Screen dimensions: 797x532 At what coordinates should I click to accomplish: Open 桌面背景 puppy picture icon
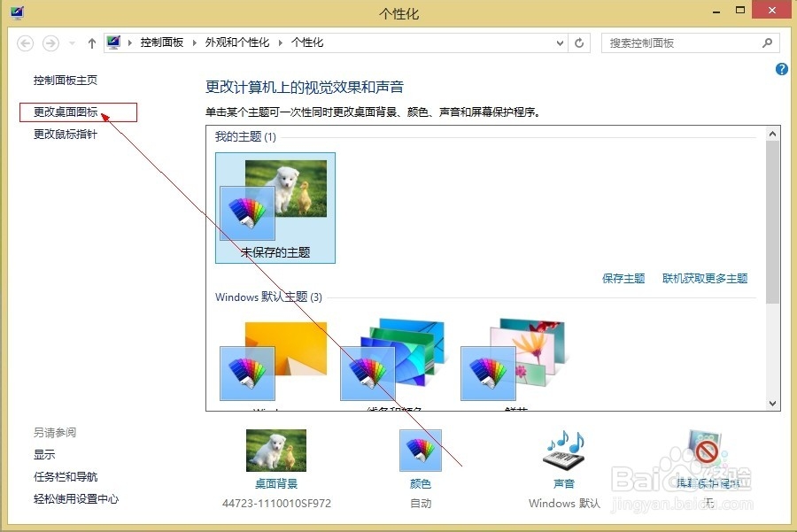click(276, 451)
